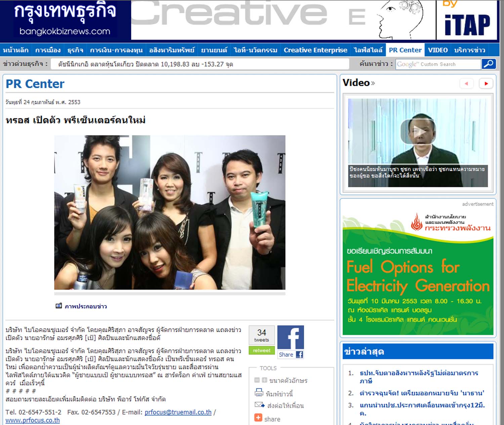
Task: Click the large Facebook logo icon
Action: coord(291,337)
